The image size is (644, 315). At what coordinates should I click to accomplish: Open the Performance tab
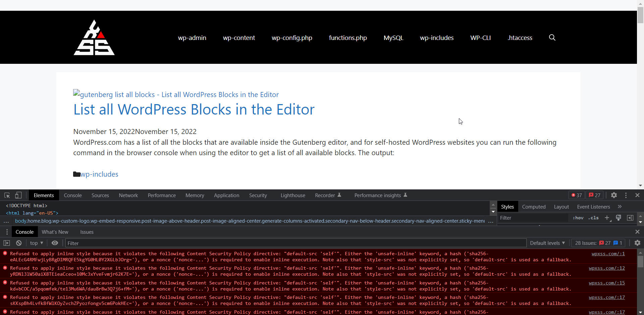(x=162, y=195)
